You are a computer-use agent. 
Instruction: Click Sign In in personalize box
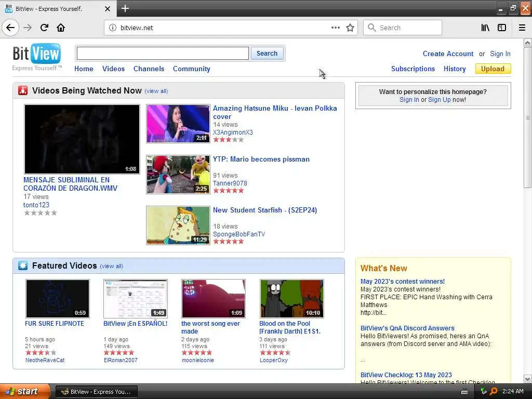(409, 99)
